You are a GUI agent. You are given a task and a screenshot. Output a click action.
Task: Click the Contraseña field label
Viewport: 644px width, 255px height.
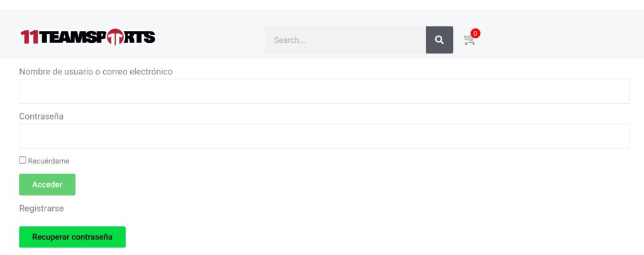pos(41,116)
